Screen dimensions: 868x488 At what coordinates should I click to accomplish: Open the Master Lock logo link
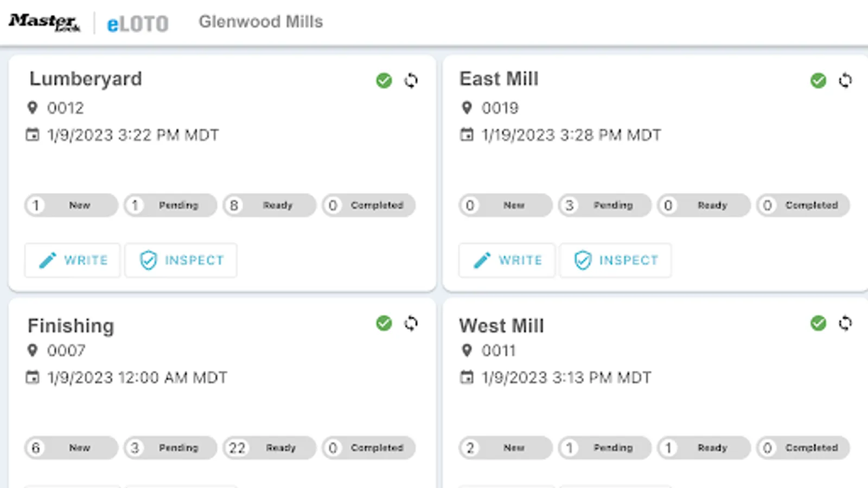(44, 22)
